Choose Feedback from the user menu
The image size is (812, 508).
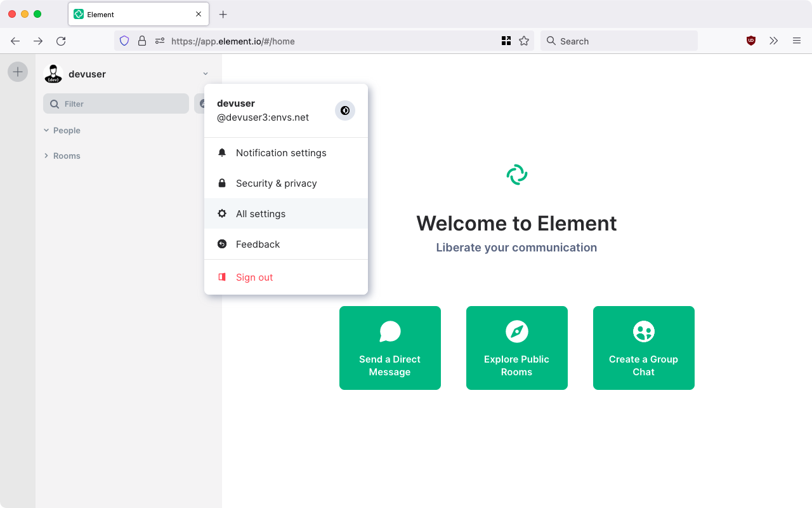[286, 244]
